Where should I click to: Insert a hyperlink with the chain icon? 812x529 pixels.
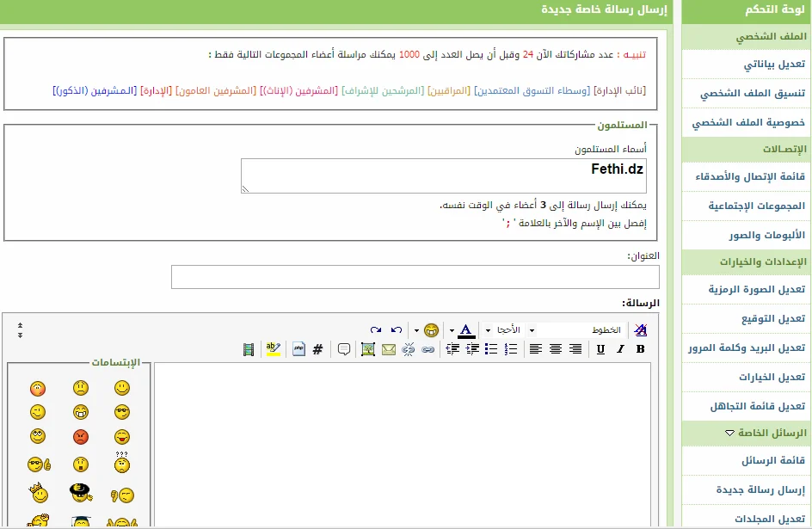pos(428,349)
